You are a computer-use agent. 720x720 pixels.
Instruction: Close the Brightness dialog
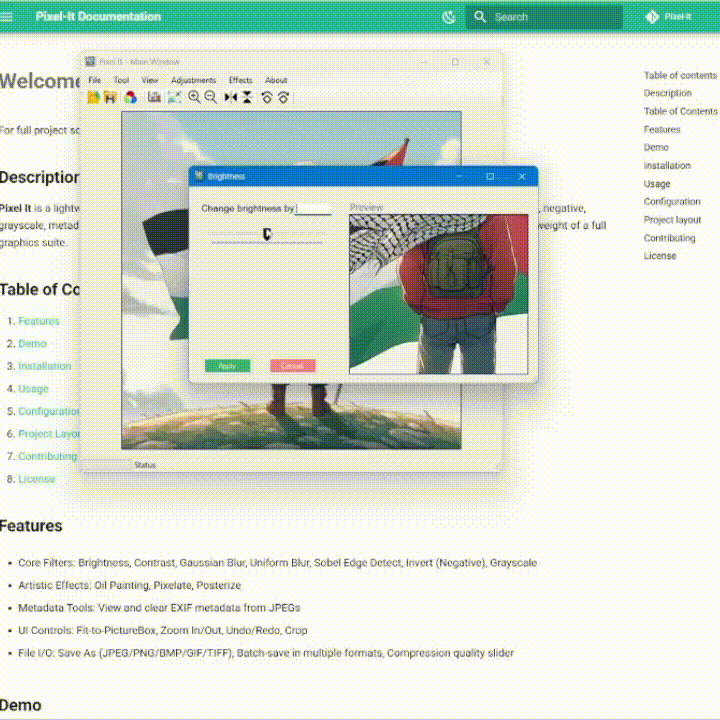tap(522, 176)
